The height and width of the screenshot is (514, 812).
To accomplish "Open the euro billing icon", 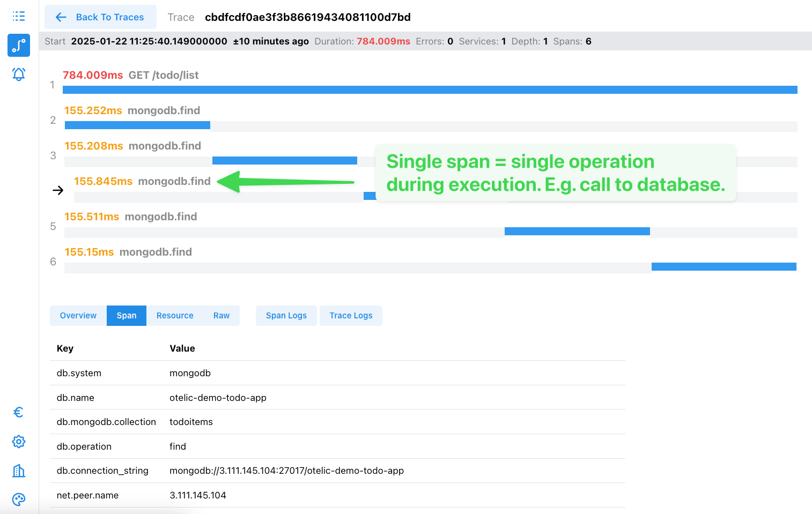I will [x=19, y=412].
